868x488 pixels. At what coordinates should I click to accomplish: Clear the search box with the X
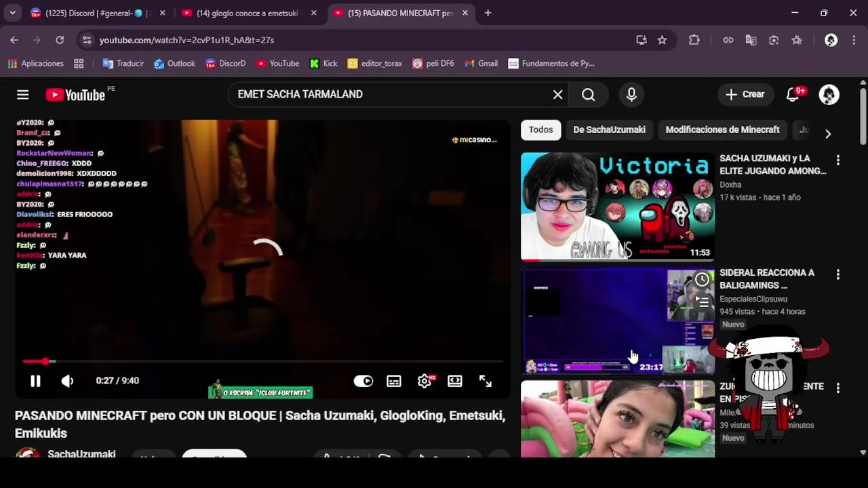click(557, 95)
